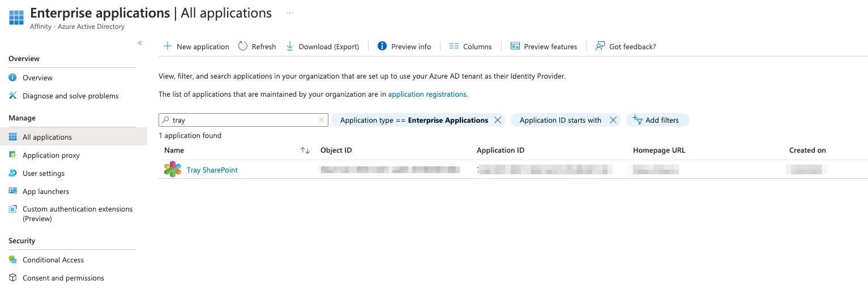Click the magnifier icon in the search box
Viewport: 868px width, 293px height.
point(165,120)
